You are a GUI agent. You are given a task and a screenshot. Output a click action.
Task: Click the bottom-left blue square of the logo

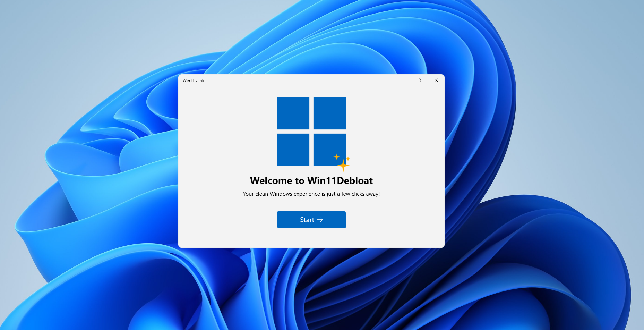[293, 149]
